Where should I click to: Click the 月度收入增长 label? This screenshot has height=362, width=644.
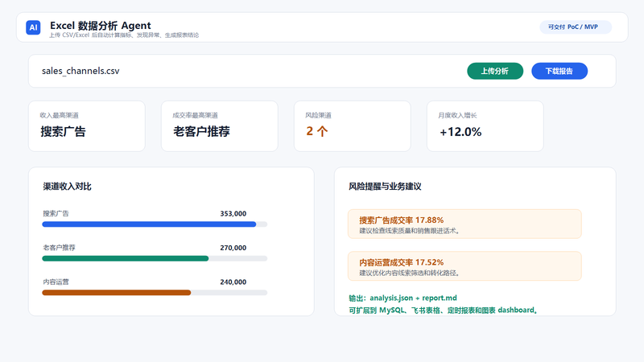[x=457, y=115]
